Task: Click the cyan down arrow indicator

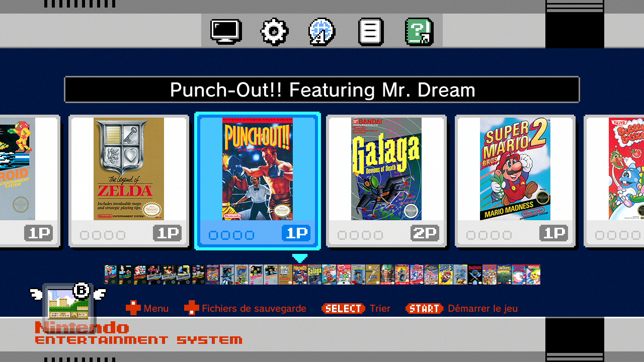Action: coord(300,258)
